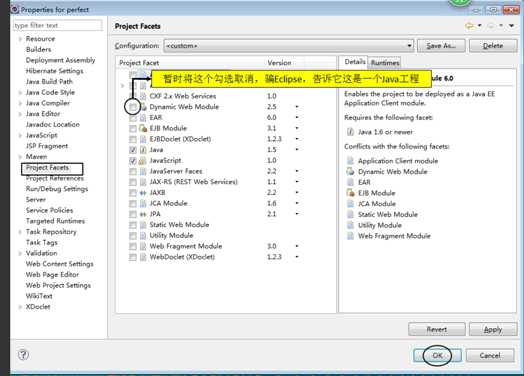This screenshot has height=376, width=524.
Task: Click the Delete configuration button
Action: [493, 46]
